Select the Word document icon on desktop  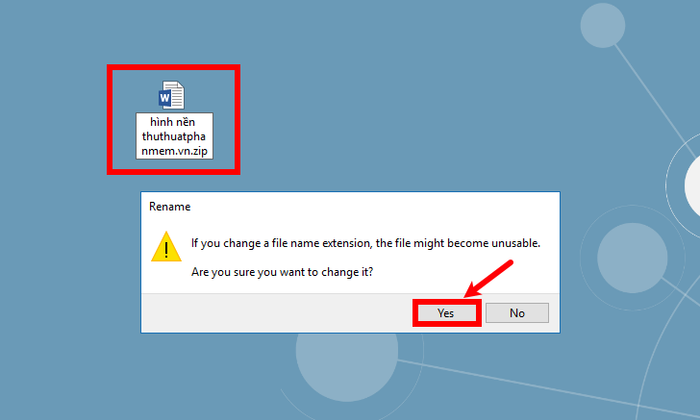[172, 95]
